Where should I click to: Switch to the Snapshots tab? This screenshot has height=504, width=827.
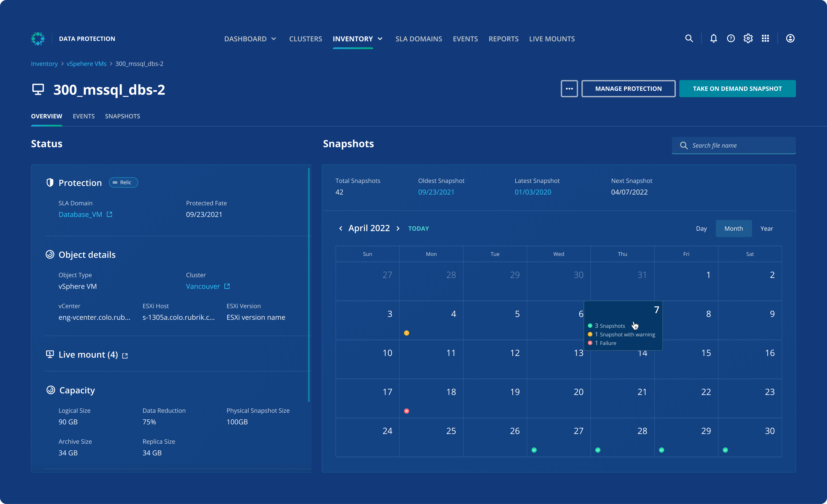pyautogui.click(x=123, y=116)
